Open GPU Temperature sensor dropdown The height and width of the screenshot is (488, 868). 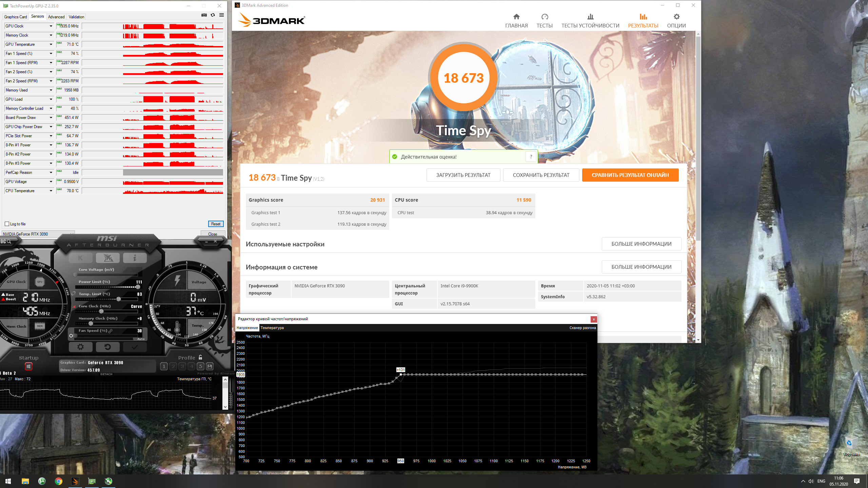click(x=51, y=44)
